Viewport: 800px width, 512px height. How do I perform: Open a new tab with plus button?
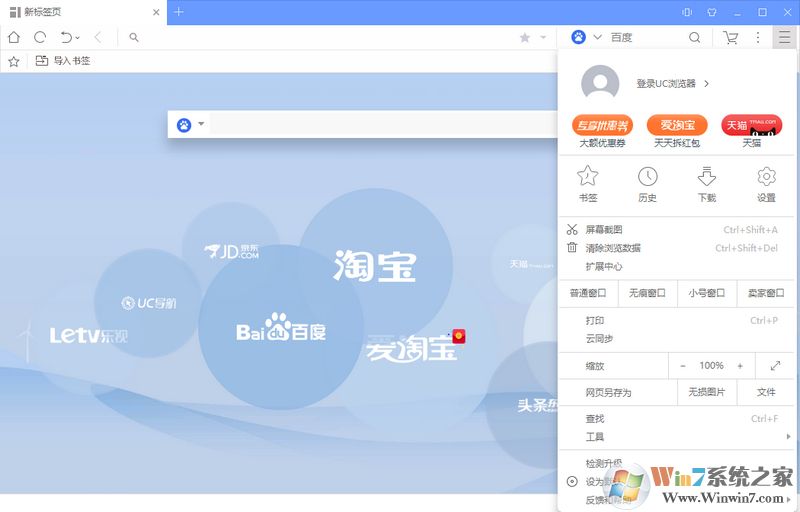pyautogui.click(x=179, y=12)
